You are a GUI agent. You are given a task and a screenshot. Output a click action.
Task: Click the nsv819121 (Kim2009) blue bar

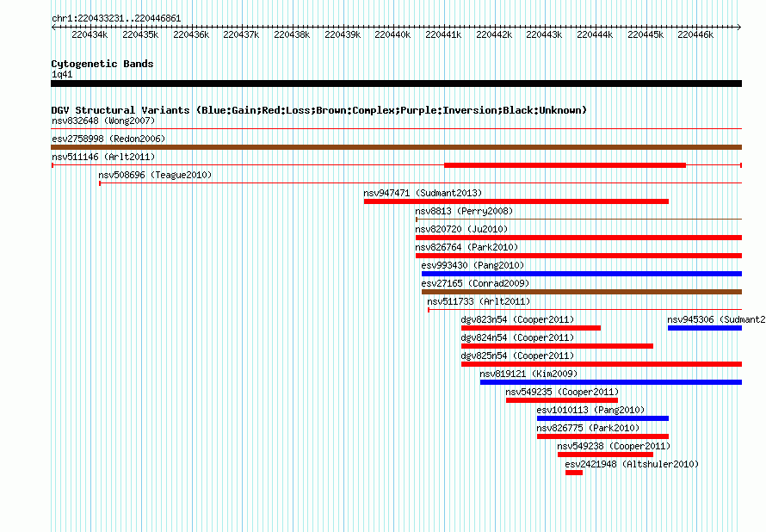pos(611,382)
